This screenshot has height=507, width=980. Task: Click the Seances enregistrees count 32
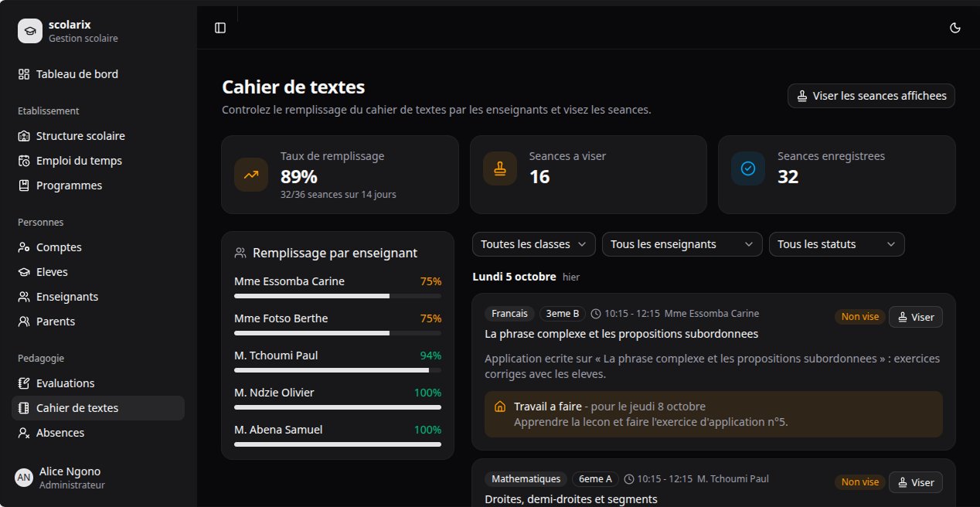pos(788,177)
